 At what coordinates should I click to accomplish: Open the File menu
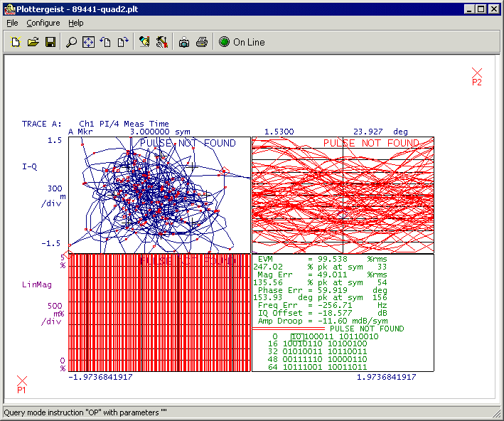point(13,23)
